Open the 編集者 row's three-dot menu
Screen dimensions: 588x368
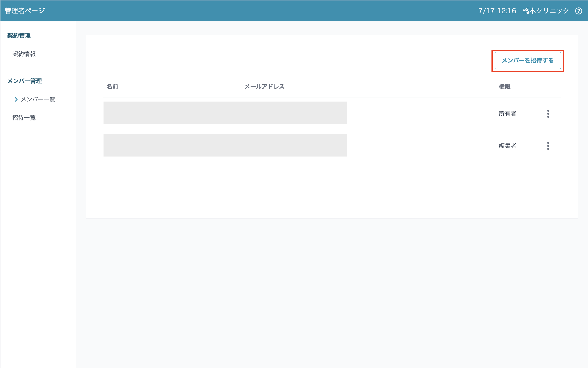(x=548, y=146)
